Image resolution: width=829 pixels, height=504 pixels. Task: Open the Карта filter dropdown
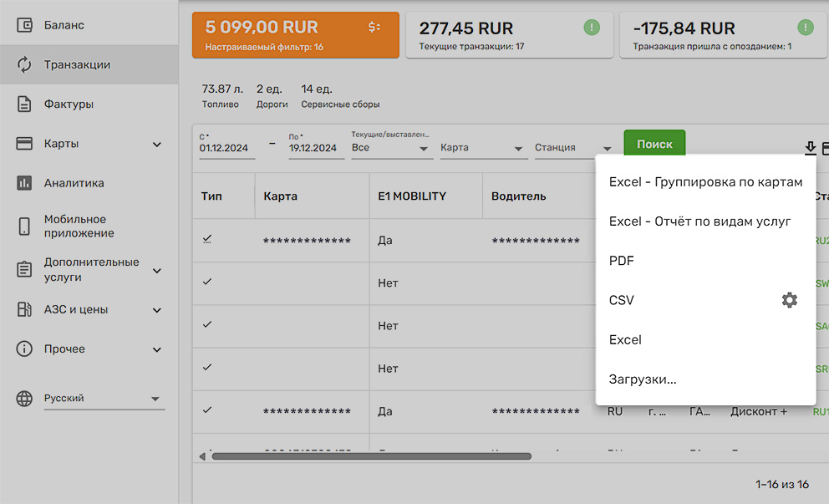tap(483, 148)
